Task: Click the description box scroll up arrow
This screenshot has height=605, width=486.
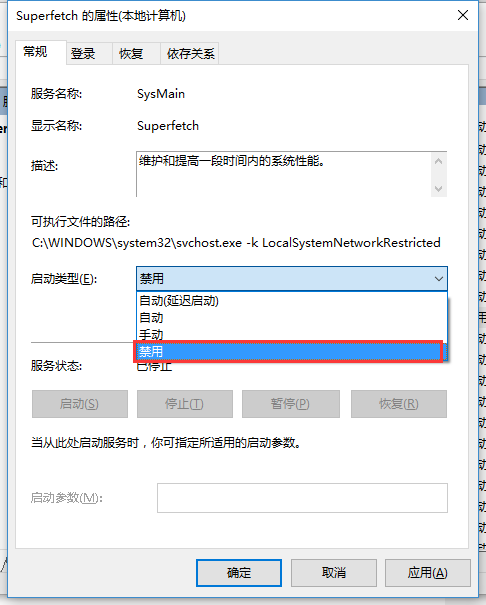Action: coord(438,161)
